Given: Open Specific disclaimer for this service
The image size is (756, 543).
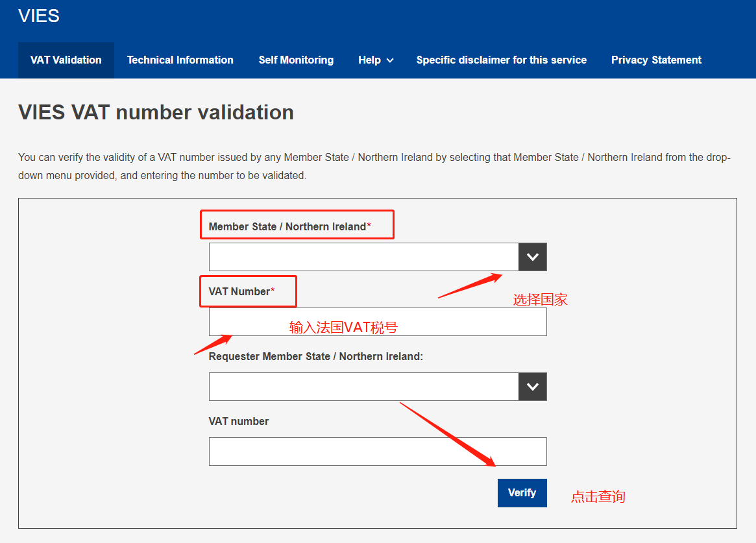Looking at the screenshot, I should 501,60.
